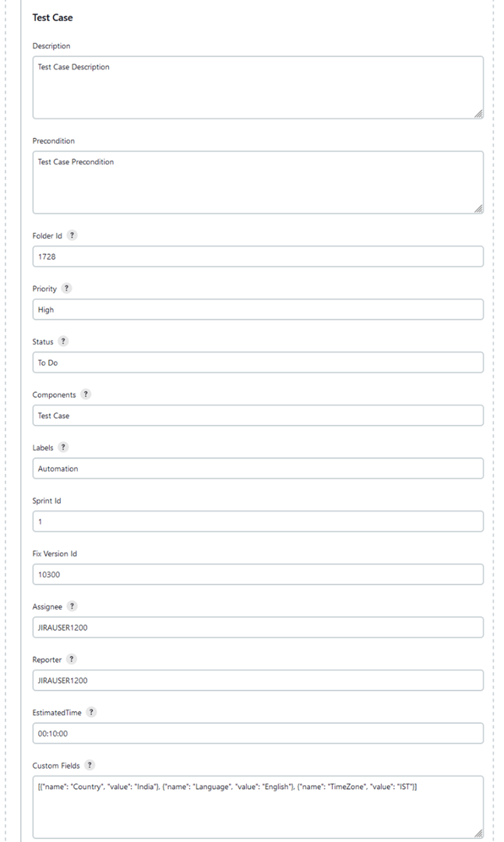This screenshot has height=842, width=504.
Task: Click the Priority question mark help icon
Action: [66, 288]
